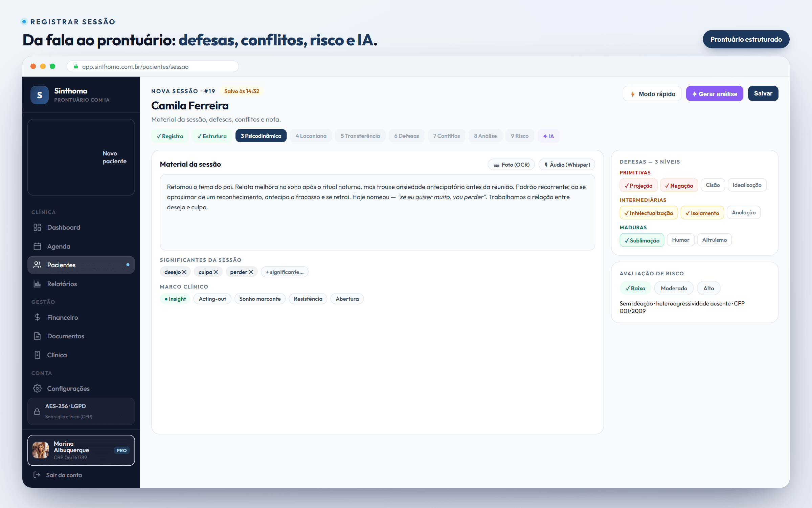The height and width of the screenshot is (508, 812).
Task: Click the PRO plan badge
Action: (x=122, y=450)
